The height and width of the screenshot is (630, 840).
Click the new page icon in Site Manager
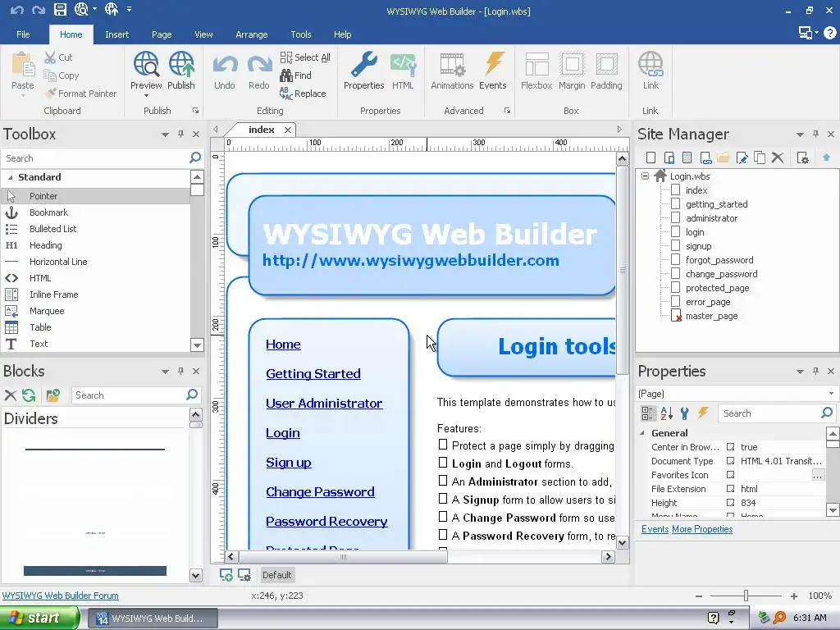tap(651, 157)
